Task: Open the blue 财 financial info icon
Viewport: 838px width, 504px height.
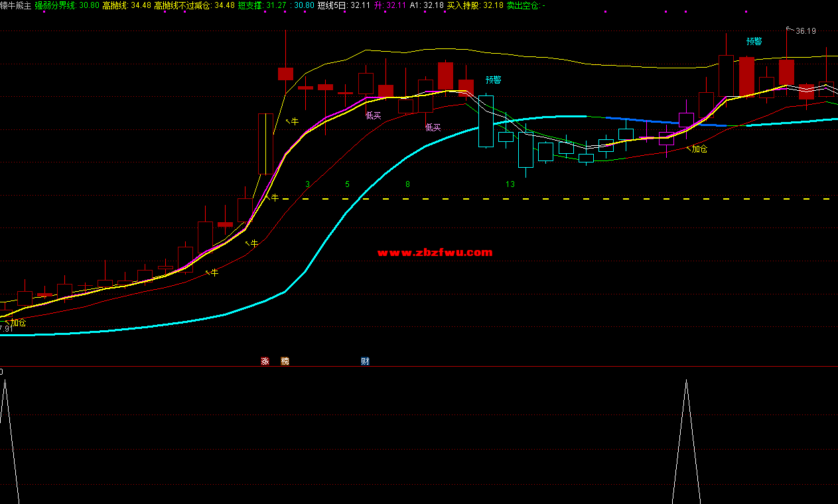Action: (x=365, y=361)
